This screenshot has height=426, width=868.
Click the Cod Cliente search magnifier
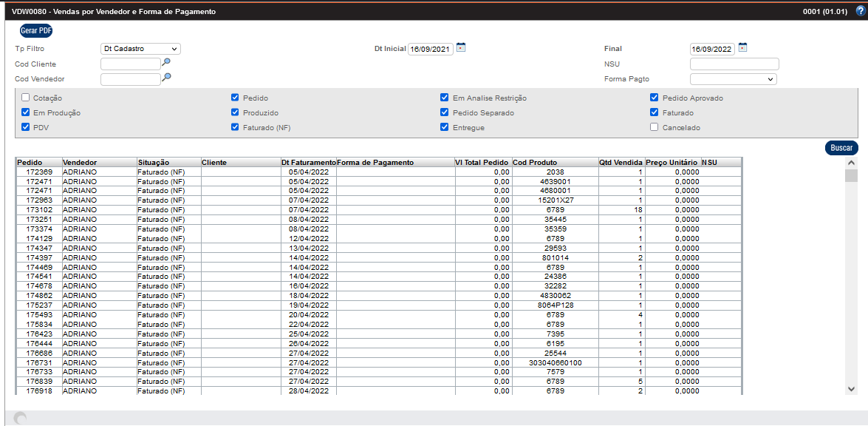click(166, 64)
